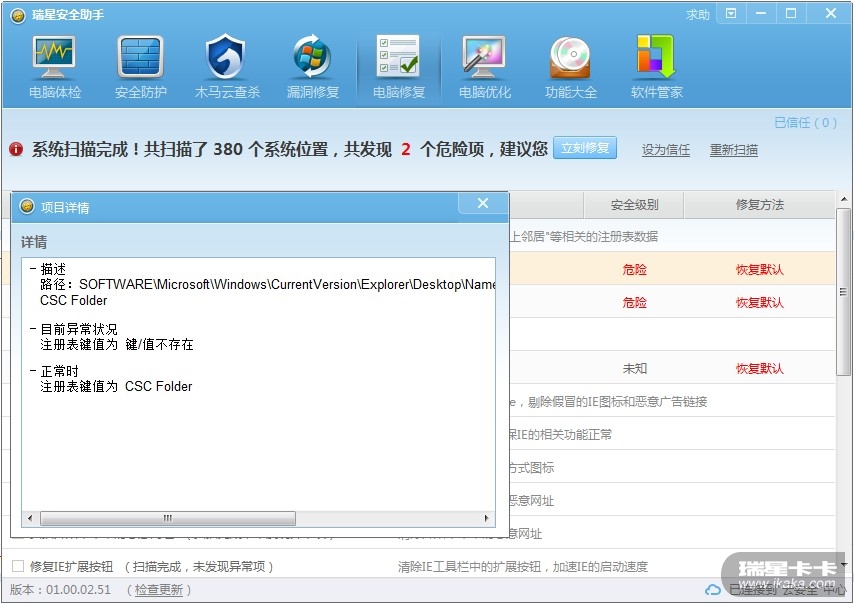Screen dimensions: 854x604
Task: Close the 项目详情 details dialog
Action: (483, 203)
